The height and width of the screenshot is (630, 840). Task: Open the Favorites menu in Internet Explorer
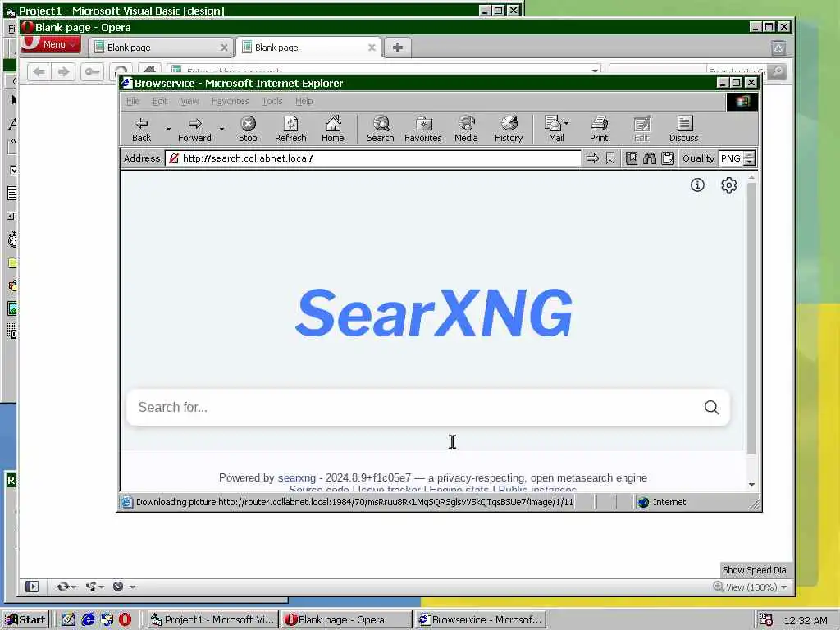click(231, 101)
